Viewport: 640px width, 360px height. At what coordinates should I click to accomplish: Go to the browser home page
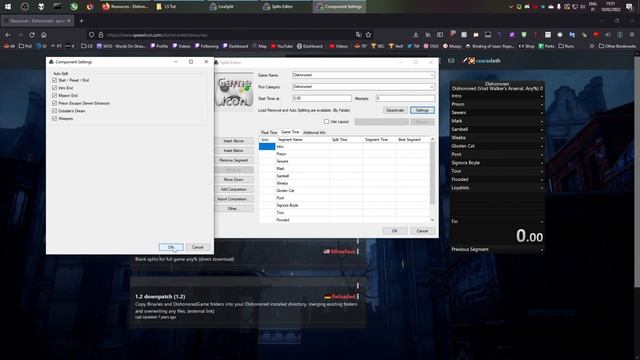click(44, 35)
